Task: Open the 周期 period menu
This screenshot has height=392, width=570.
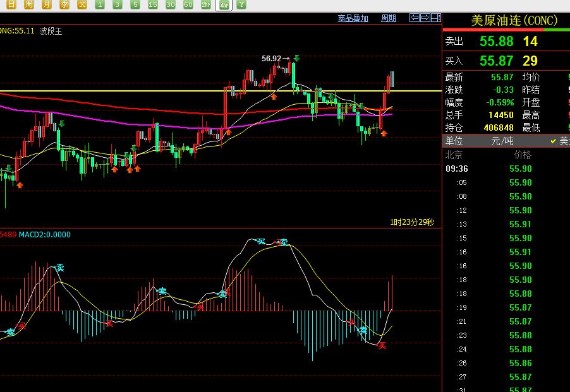Action: [x=389, y=18]
